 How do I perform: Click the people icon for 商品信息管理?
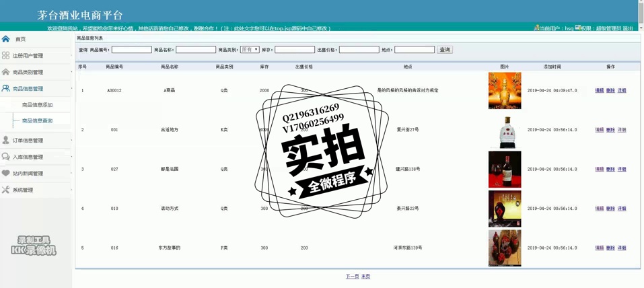point(6,88)
